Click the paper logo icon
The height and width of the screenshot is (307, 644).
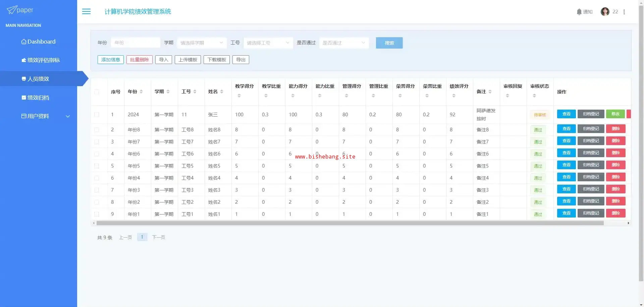click(11, 10)
